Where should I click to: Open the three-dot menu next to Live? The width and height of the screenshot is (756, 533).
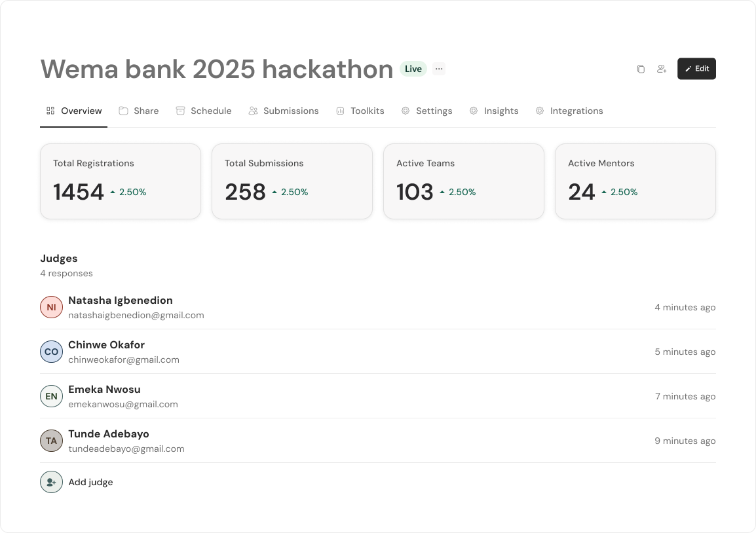439,69
